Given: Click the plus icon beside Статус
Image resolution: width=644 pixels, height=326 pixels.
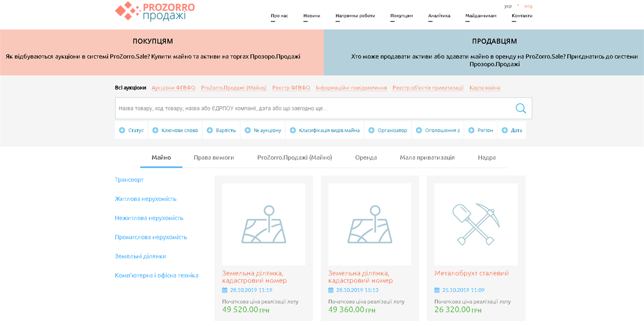Looking at the screenshot, I should (122, 130).
